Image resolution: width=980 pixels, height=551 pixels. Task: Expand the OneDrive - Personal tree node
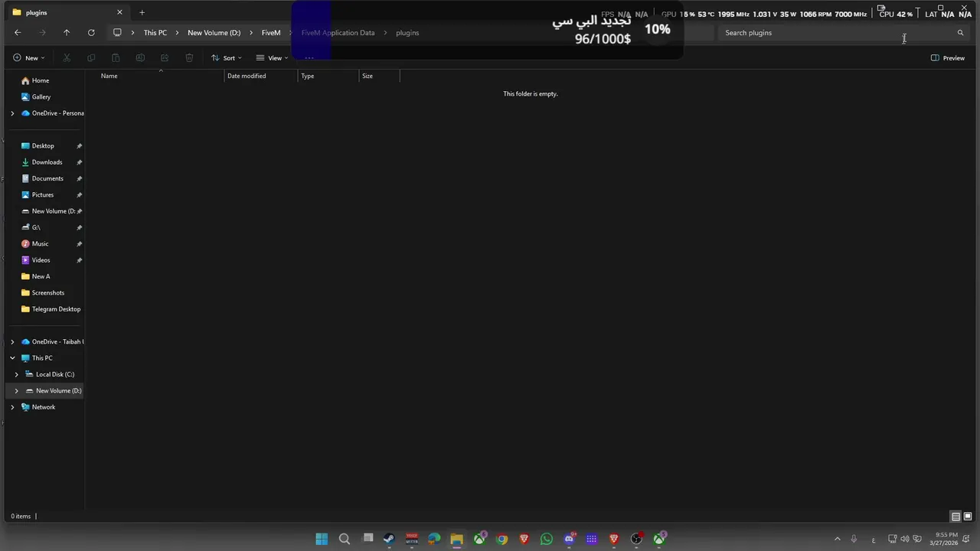click(x=12, y=113)
